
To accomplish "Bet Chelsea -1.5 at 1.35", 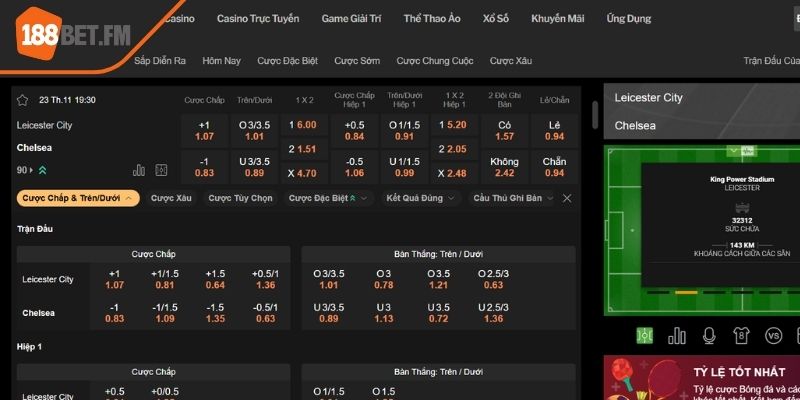I will pyautogui.click(x=215, y=313).
